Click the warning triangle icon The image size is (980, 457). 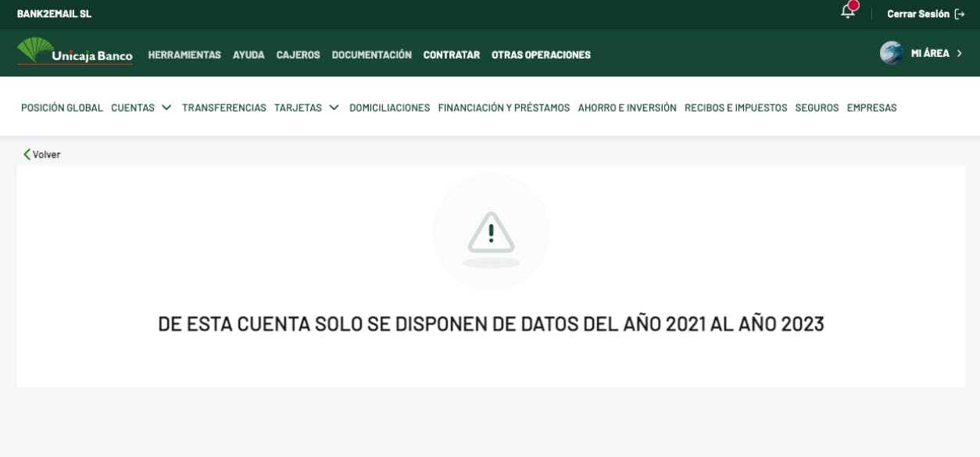[x=491, y=233]
